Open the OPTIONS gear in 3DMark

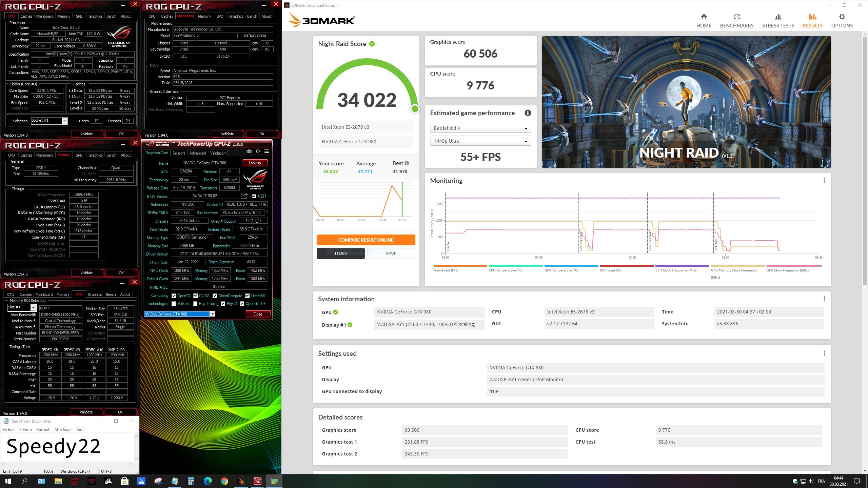(842, 21)
